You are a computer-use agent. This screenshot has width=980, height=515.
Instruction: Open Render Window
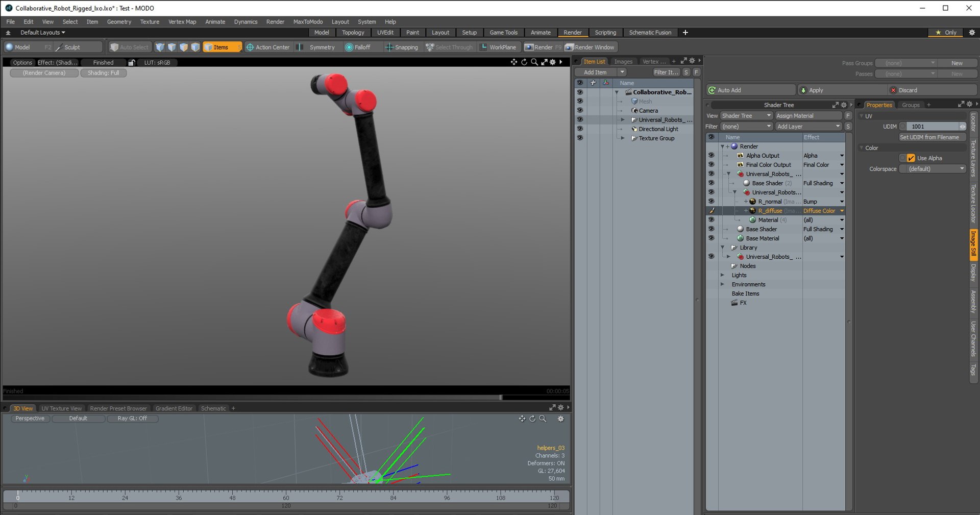click(x=590, y=47)
